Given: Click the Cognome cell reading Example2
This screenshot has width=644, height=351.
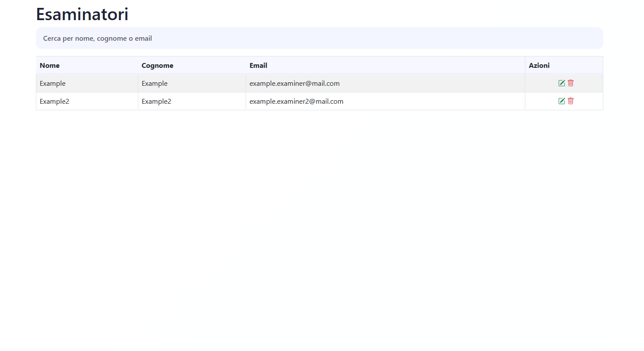Looking at the screenshot, I should pos(156,102).
